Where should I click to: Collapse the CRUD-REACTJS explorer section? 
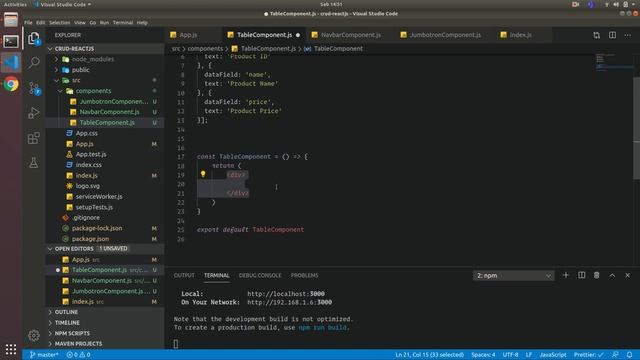[74, 49]
